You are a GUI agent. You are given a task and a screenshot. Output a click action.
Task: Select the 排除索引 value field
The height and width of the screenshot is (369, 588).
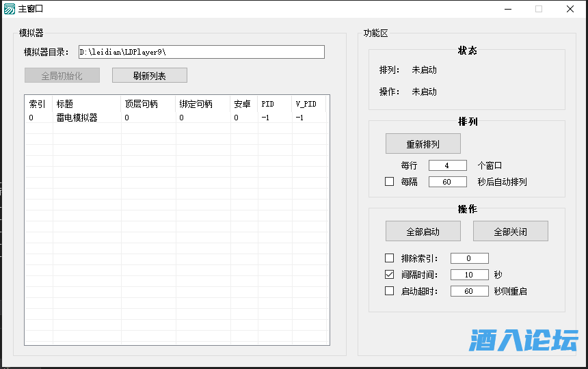coord(469,258)
